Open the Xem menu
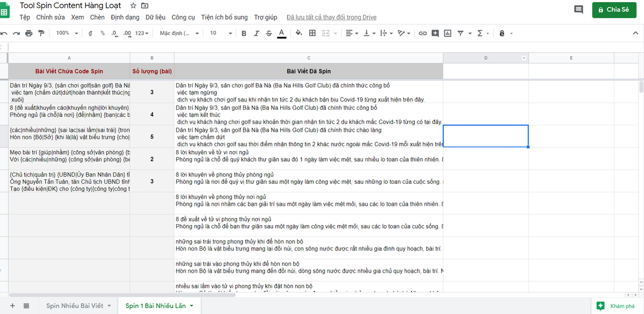 [77, 17]
